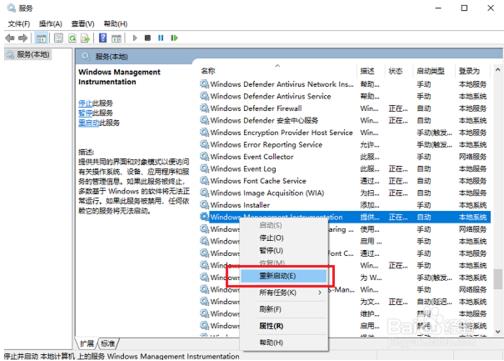Choose 刷新(F) in the context menu
Image resolution: width=504 pixels, height=361 pixels.
click(284, 309)
